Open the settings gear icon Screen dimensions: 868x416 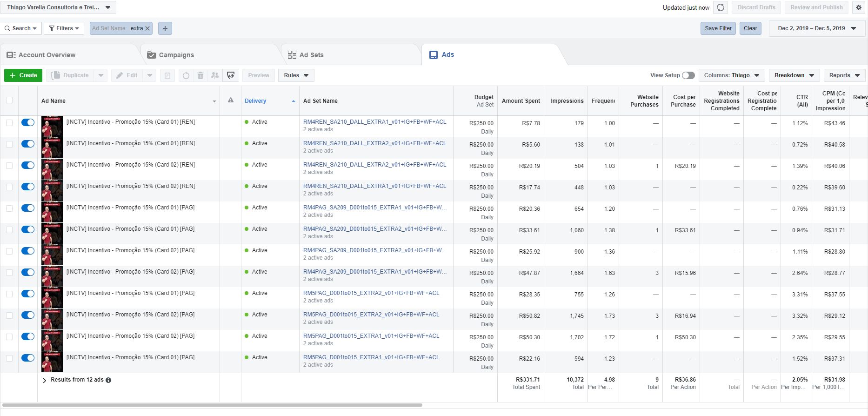[x=859, y=7]
